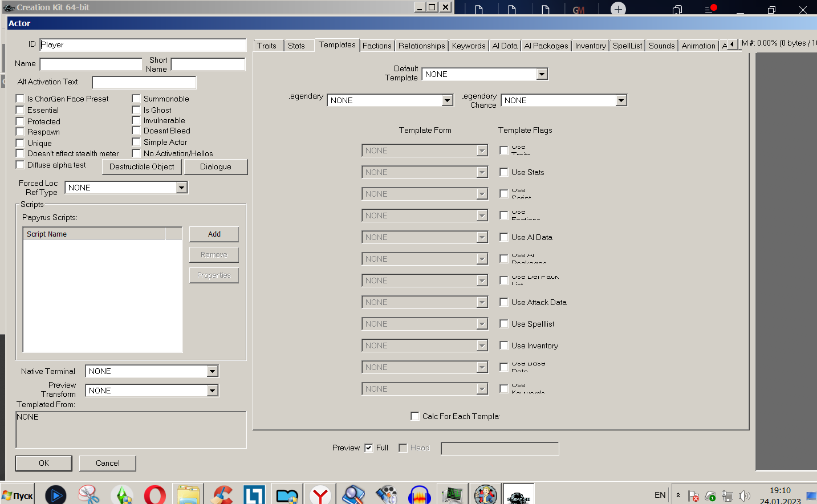Click the Opera browser taskbar icon

point(155,494)
